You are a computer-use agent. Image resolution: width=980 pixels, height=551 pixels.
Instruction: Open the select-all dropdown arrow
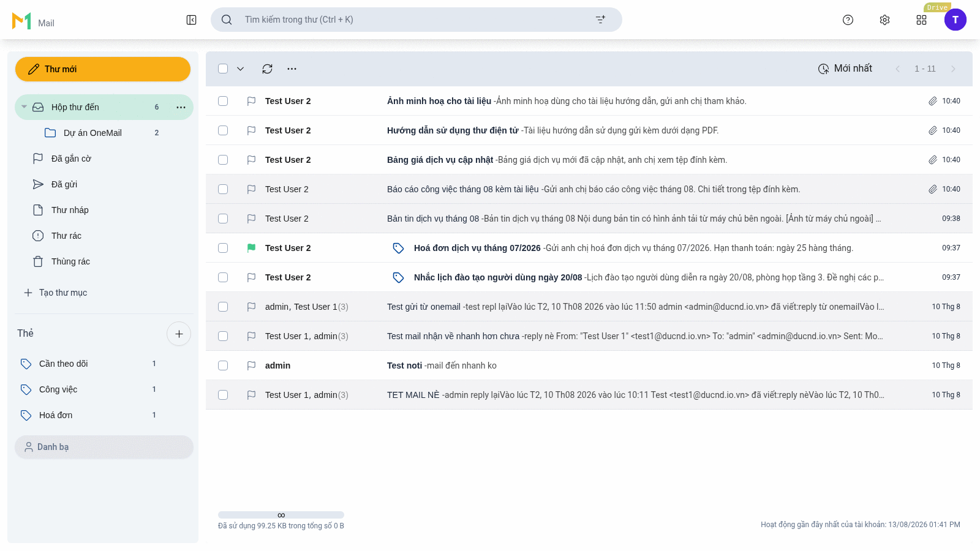coord(240,69)
